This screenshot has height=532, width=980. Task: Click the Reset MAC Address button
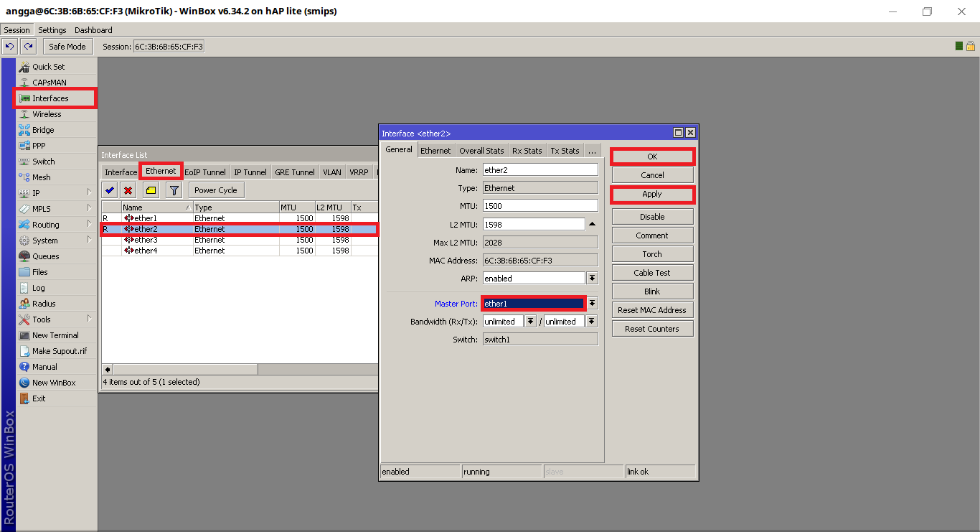[652, 310]
